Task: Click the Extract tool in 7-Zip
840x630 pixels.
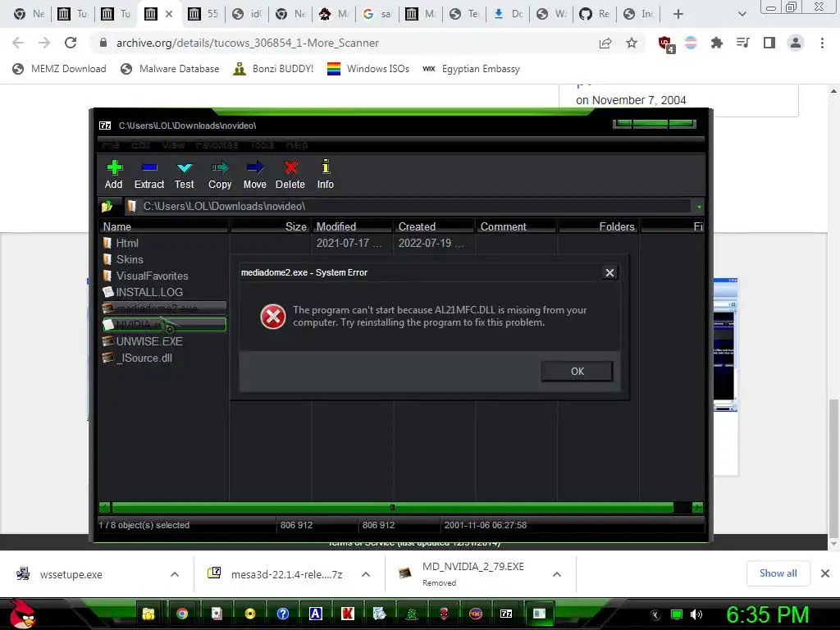Action: coord(149,175)
